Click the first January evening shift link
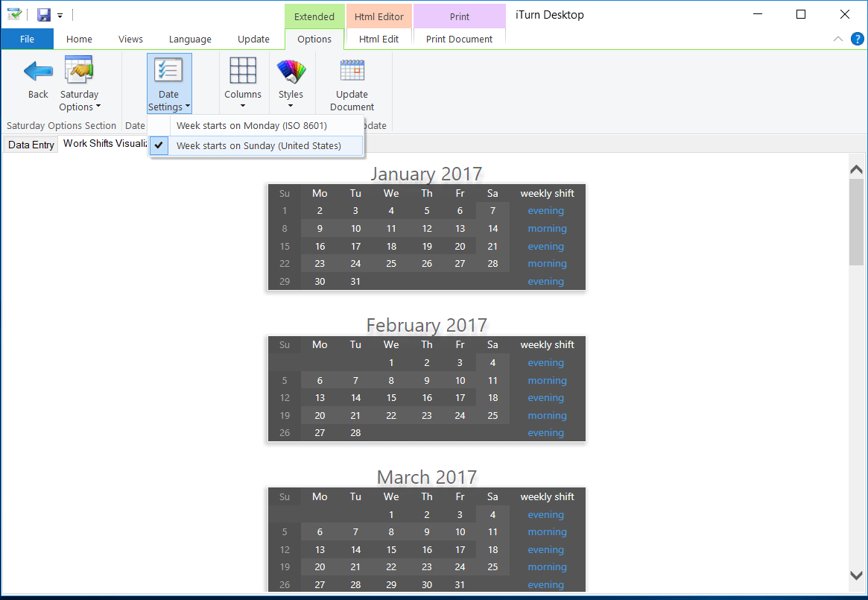 pos(545,211)
